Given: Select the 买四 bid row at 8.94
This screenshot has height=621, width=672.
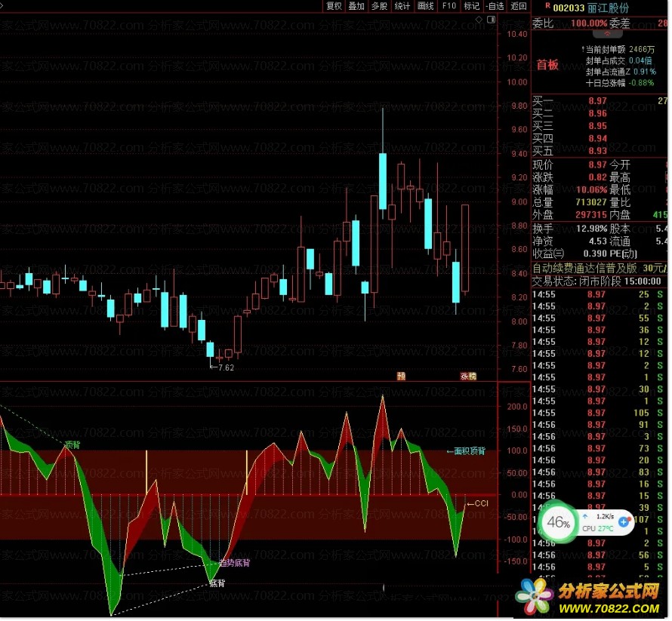Looking at the screenshot, I should pyautogui.click(x=600, y=138).
